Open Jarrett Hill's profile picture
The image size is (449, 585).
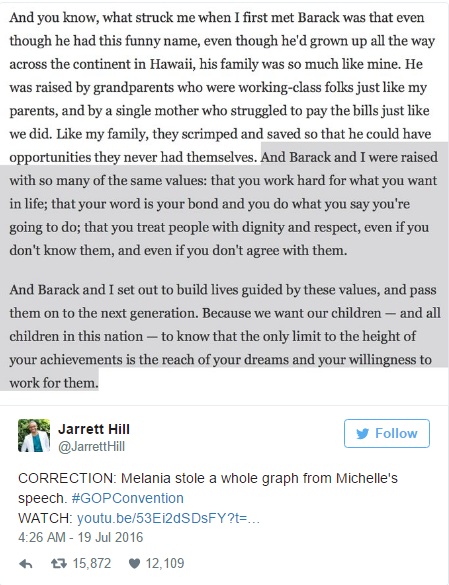(34, 435)
